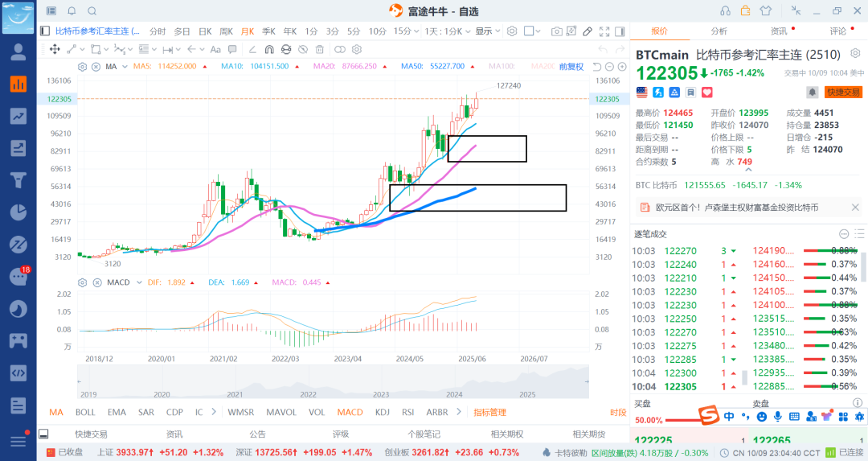Select the BOLL indicator button
Viewport: 868px width, 461px height.
point(85,412)
